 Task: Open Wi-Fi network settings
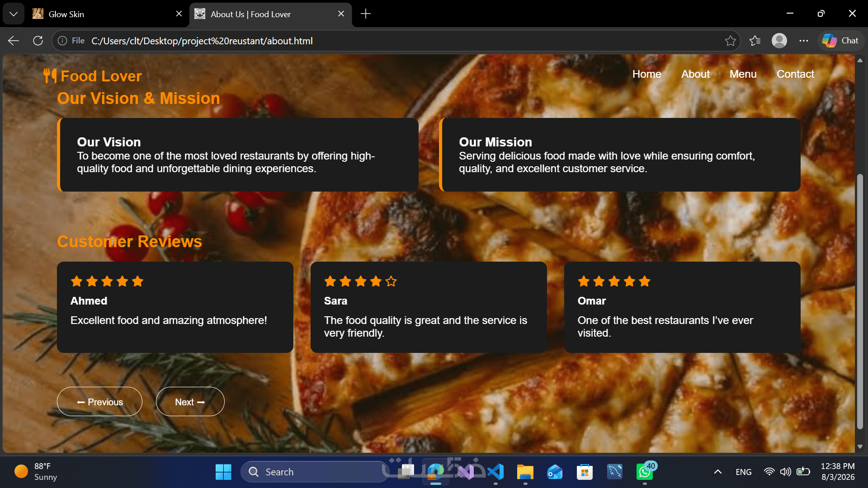[769, 472]
